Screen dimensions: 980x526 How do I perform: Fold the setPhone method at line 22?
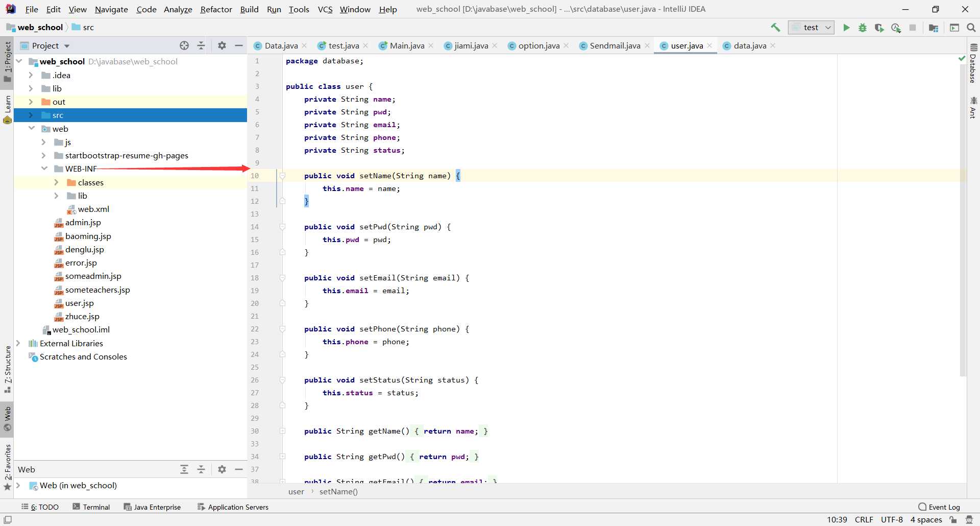coord(282,329)
